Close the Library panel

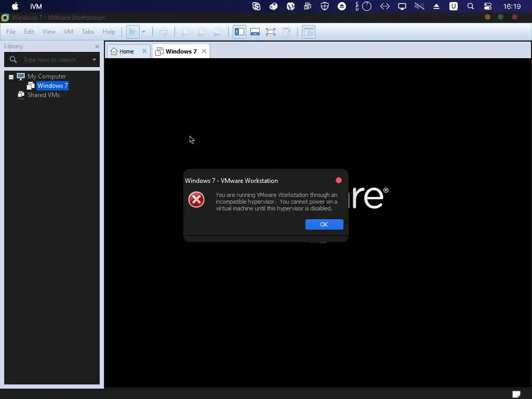[97, 46]
